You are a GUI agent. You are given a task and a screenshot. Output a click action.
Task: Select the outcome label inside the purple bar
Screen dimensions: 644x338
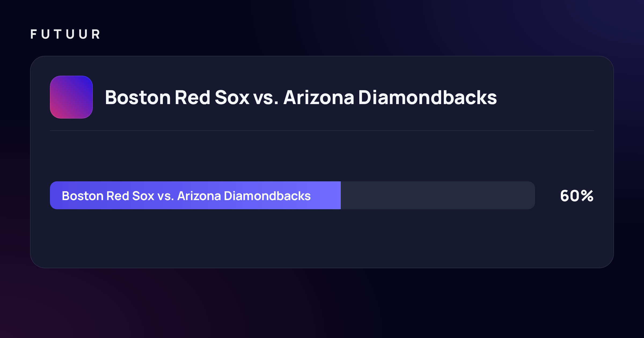(x=186, y=196)
